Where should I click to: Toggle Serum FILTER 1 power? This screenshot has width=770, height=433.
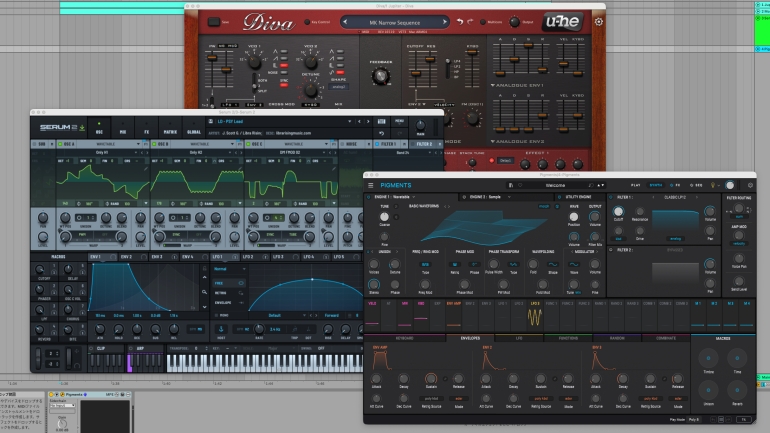click(377, 144)
